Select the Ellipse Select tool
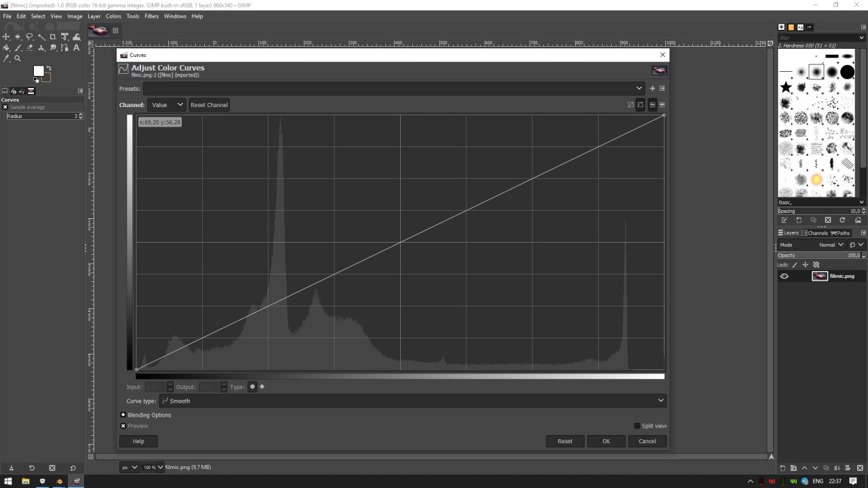 (x=18, y=37)
